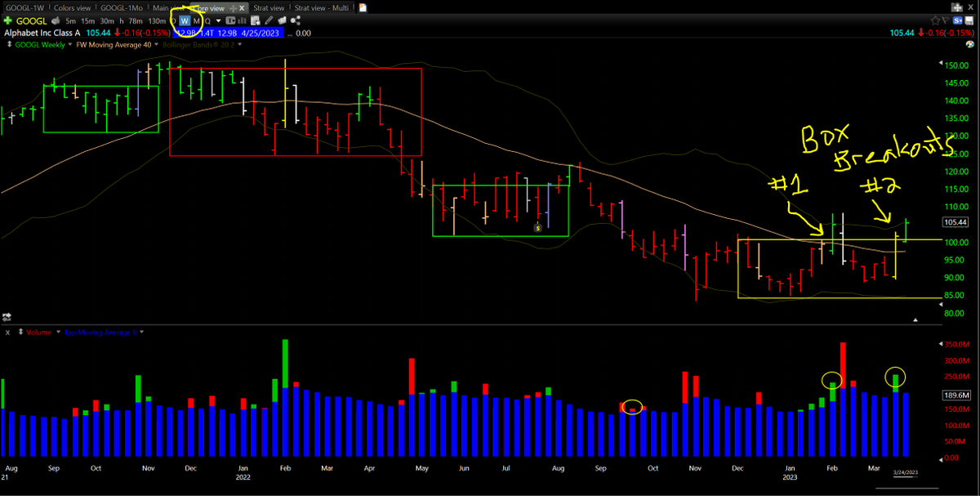This screenshot has width=980, height=496.
Task: Click the swap panes arrows icon
Action: (7, 317)
